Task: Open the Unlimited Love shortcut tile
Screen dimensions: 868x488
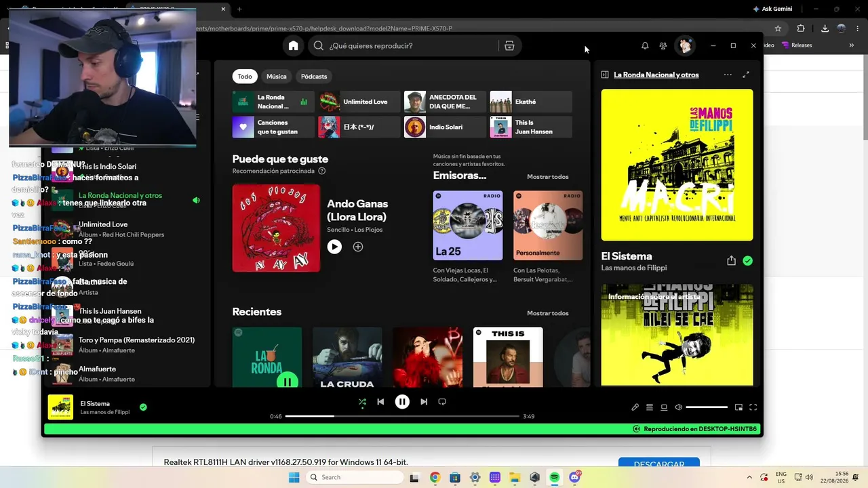Action: [359, 102]
